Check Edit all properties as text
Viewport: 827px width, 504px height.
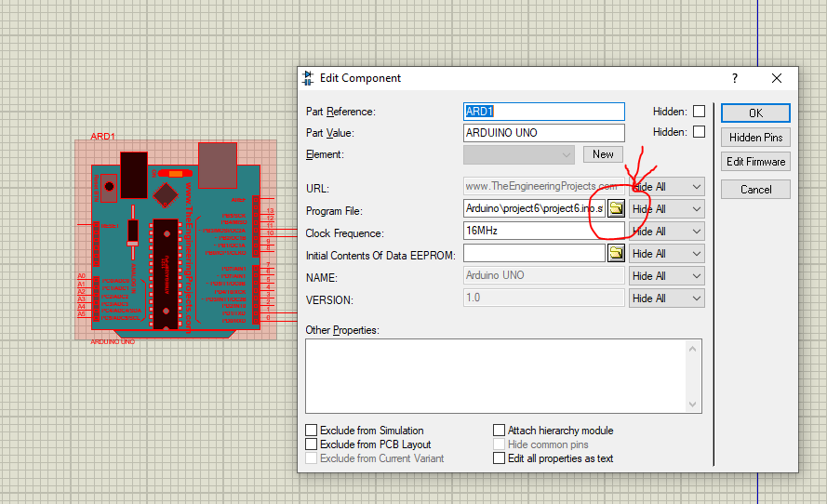coord(499,458)
